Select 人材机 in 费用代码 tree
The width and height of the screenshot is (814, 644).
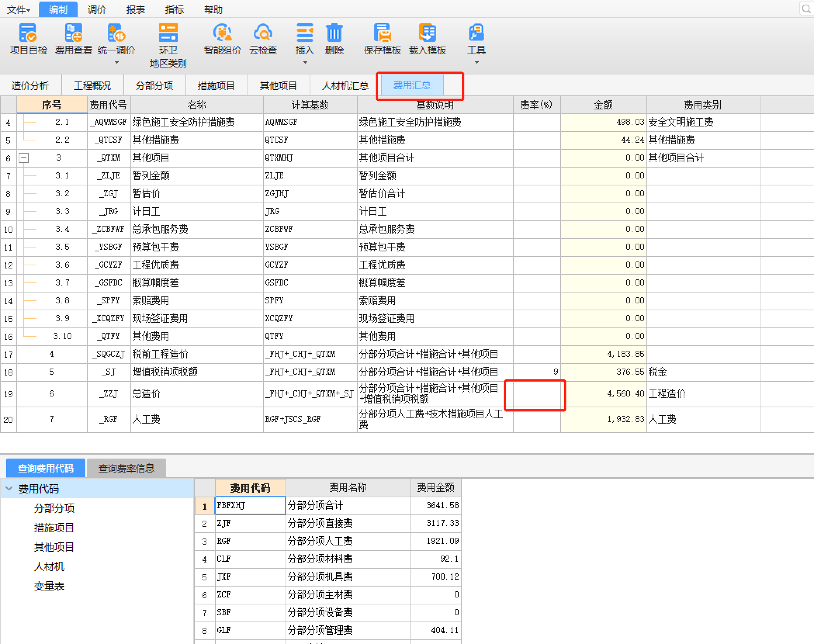[49, 566]
